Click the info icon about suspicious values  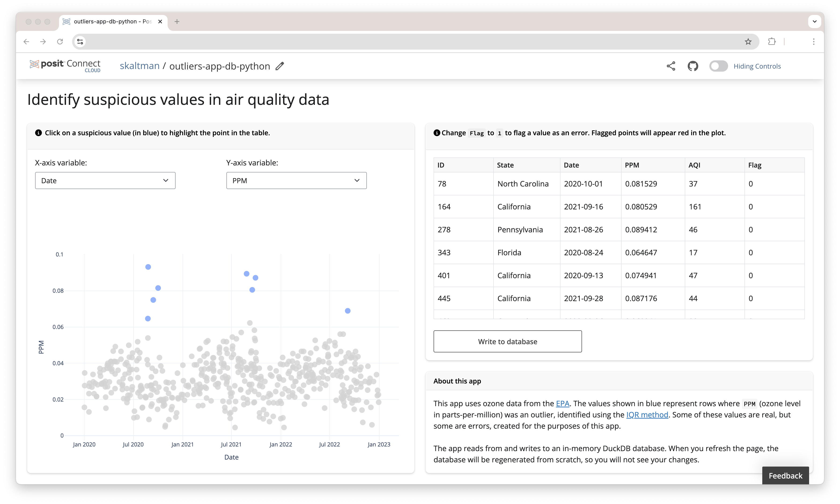click(x=38, y=133)
